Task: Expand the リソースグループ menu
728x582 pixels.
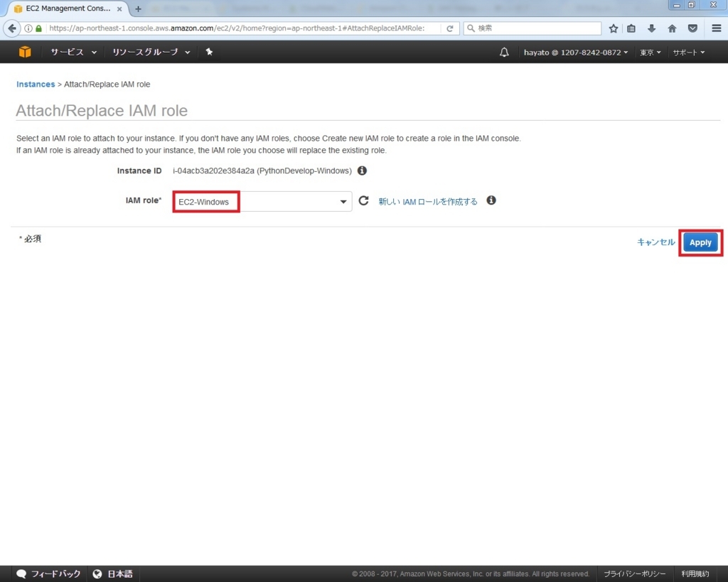Action: point(151,52)
